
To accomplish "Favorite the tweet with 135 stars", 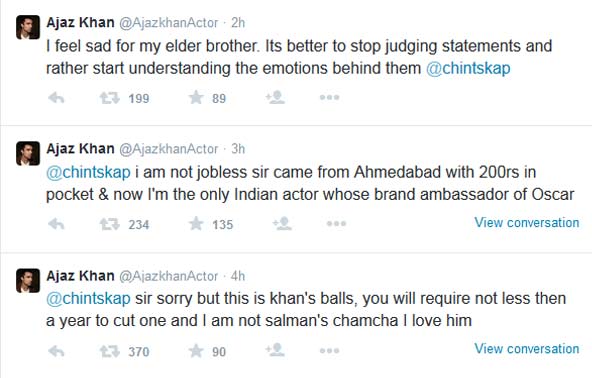I will pyautogui.click(x=196, y=224).
